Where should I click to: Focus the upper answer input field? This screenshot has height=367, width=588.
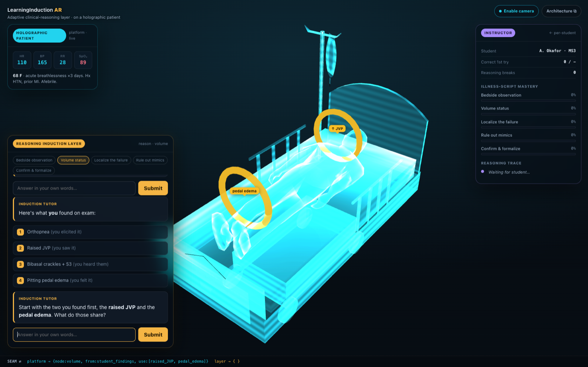point(74,188)
